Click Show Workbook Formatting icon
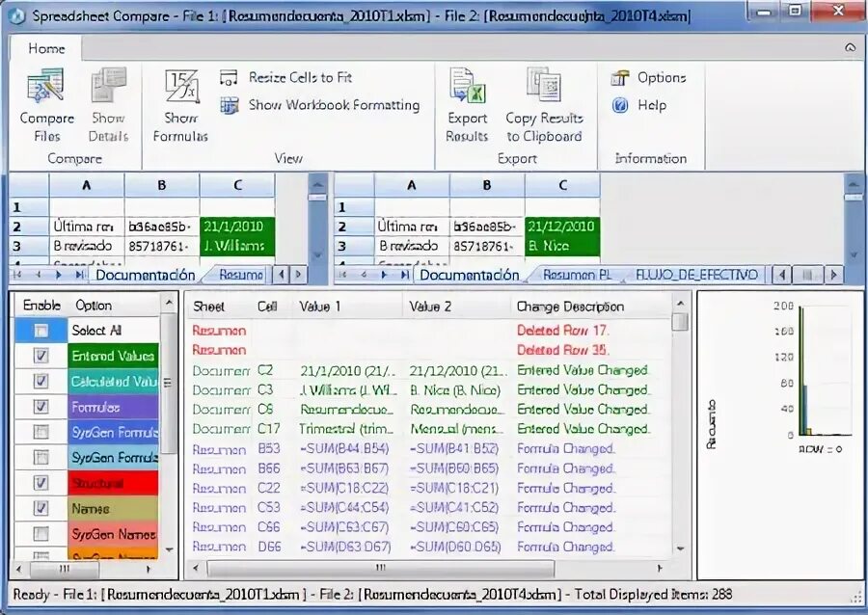This screenshot has width=868, height=615. pyautogui.click(x=230, y=105)
